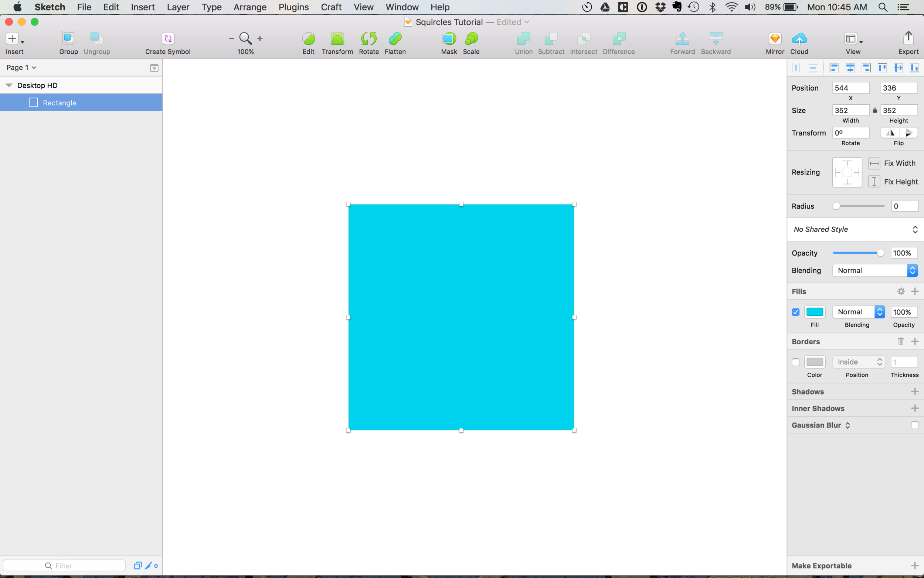Flip the shape horizontally
This screenshot has width=924, height=578.
click(x=890, y=133)
